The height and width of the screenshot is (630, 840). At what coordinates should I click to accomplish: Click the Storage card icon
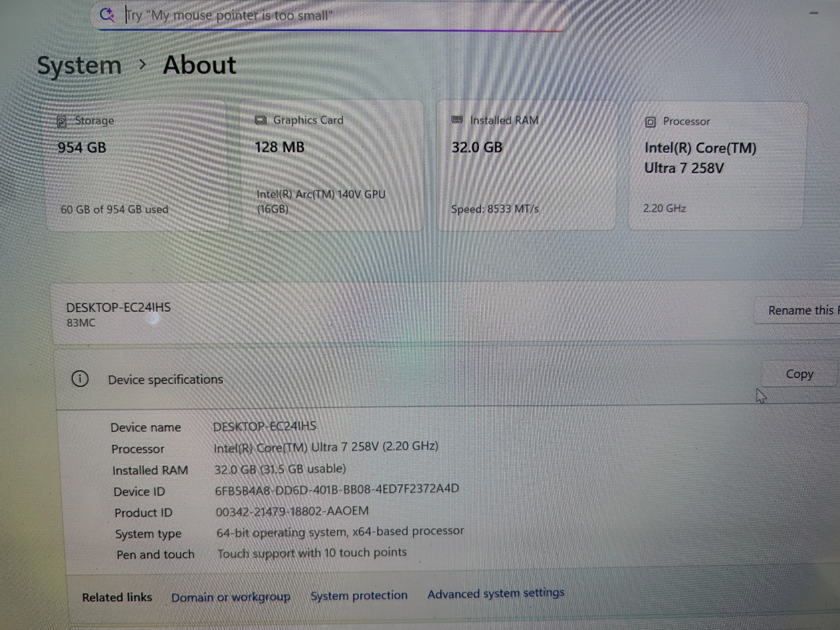62,121
